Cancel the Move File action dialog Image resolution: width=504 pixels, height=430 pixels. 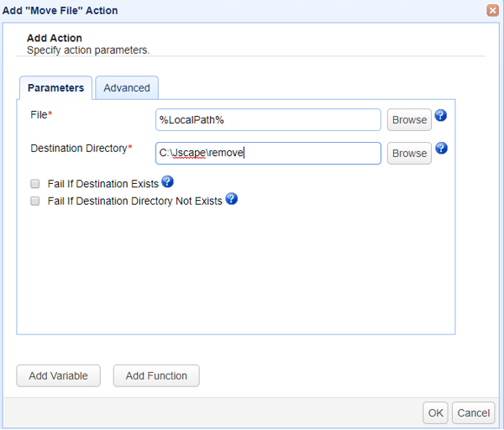pos(473,412)
